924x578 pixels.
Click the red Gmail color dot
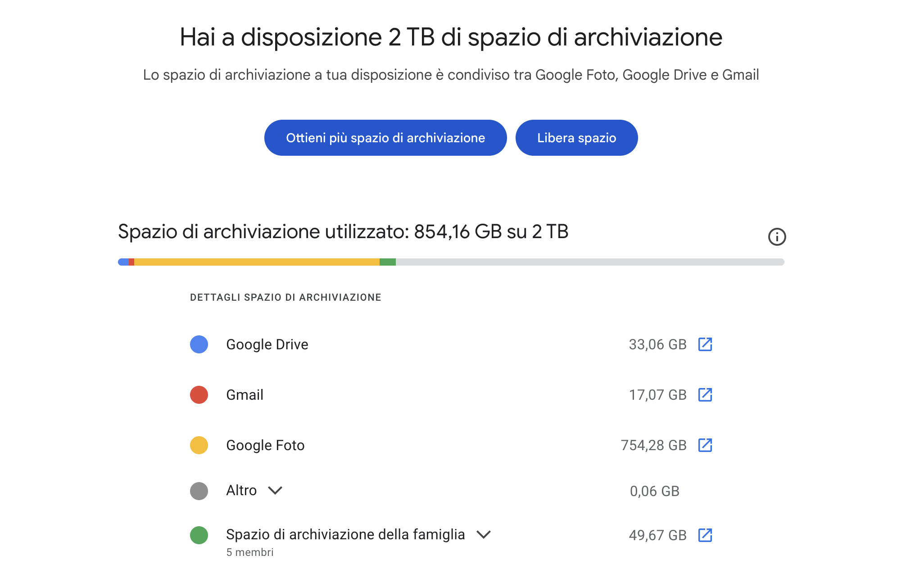(199, 395)
